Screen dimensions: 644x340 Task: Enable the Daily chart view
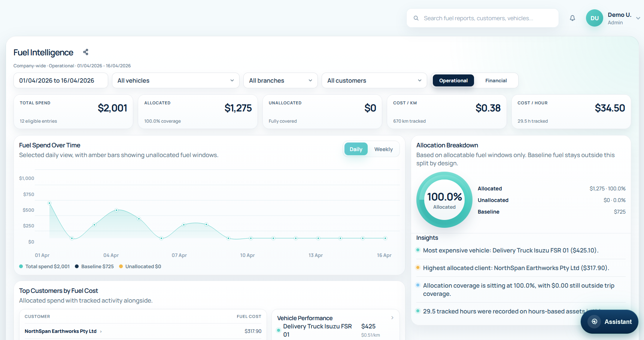click(x=356, y=149)
